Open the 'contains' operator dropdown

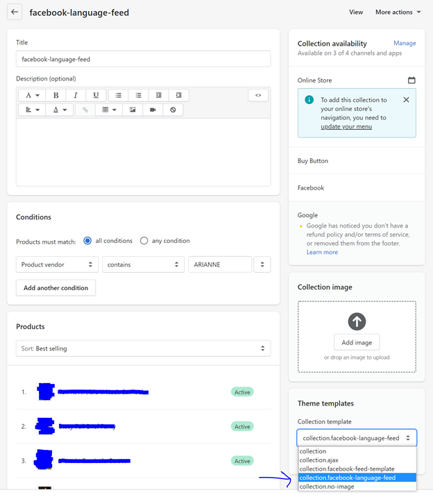point(143,264)
